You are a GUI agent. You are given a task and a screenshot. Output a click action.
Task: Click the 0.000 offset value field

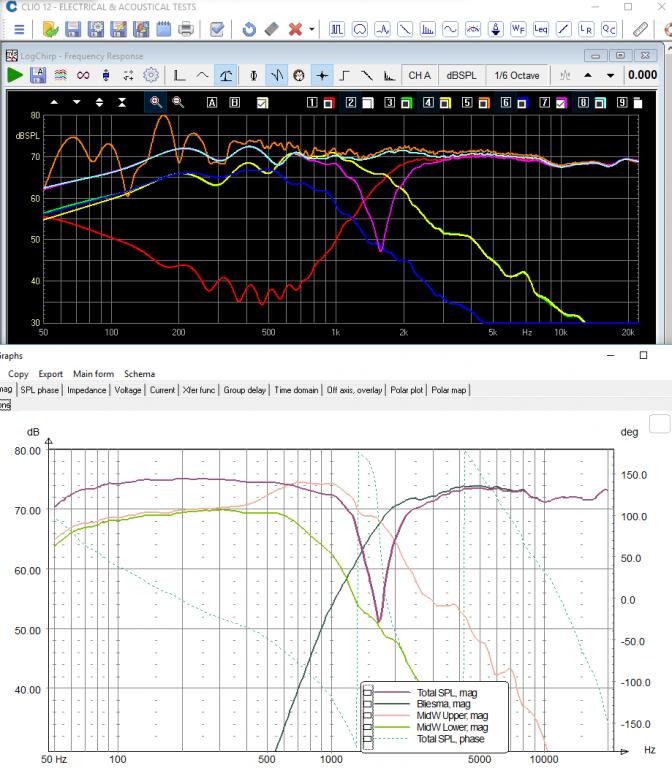point(642,75)
